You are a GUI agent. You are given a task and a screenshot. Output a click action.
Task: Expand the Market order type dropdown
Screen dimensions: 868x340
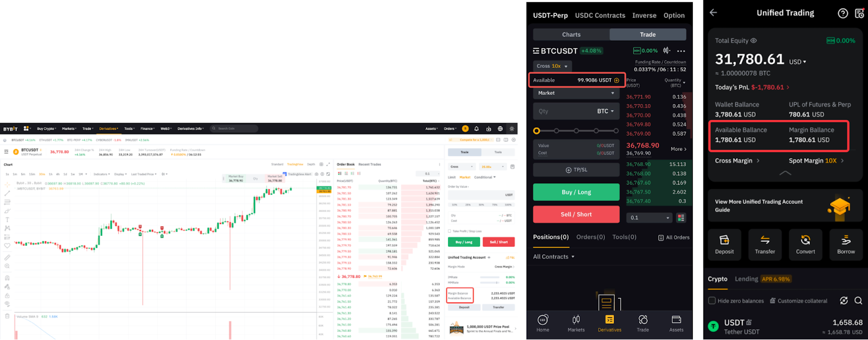coord(576,93)
